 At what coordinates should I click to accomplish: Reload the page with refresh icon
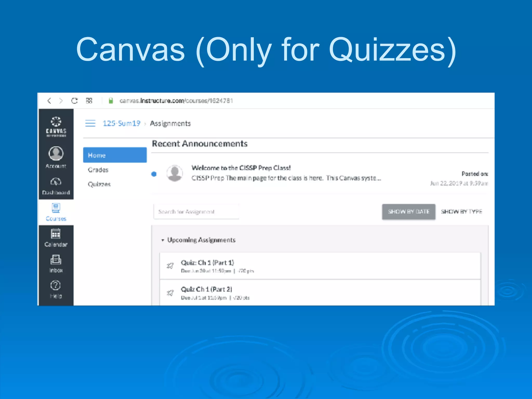coord(75,101)
